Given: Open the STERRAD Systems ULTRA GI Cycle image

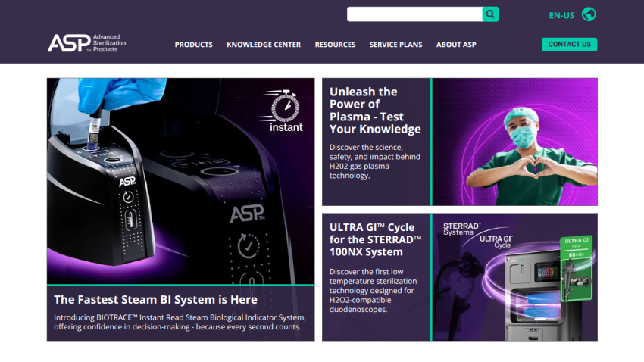Looking at the screenshot, I should [x=515, y=277].
